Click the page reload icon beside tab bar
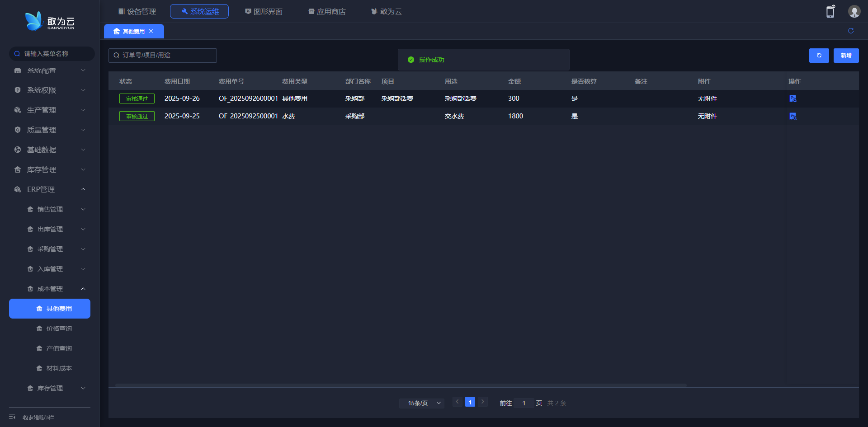Image resolution: width=868 pixels, height=427 pixels. pos(851,31)
